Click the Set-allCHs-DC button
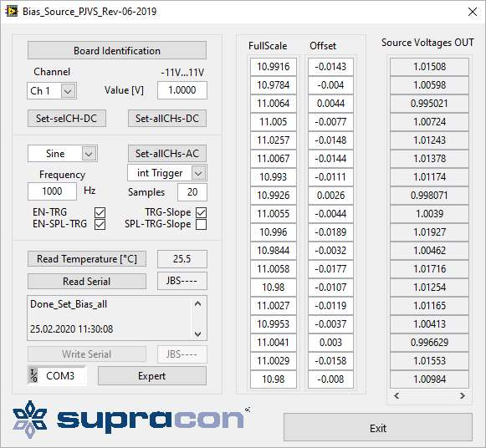Screen dimensions: 486x448 pyautogui.click(x=167, y=119)
